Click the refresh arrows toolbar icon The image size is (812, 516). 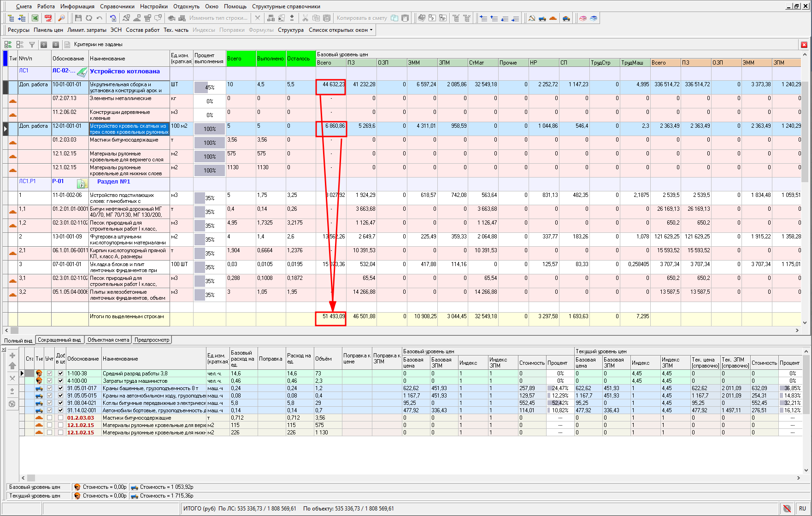(x=89, y=18)
